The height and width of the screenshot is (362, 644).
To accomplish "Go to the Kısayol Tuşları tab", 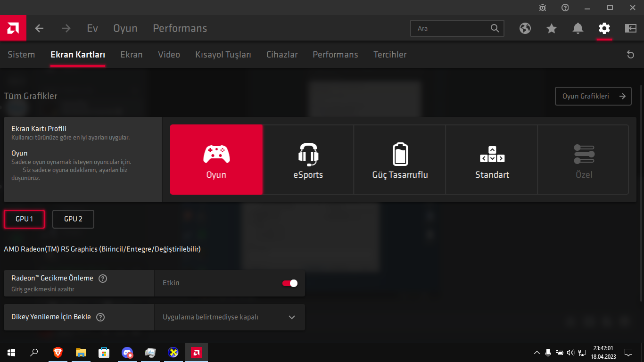I will point(223,55).
